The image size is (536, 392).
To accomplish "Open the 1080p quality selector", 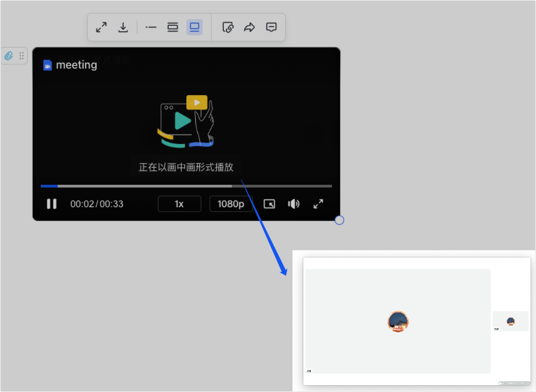I will [231, 204].
